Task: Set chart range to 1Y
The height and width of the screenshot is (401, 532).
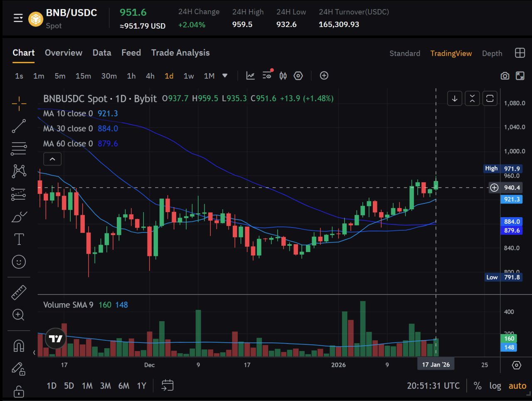Action: (142, 386)
